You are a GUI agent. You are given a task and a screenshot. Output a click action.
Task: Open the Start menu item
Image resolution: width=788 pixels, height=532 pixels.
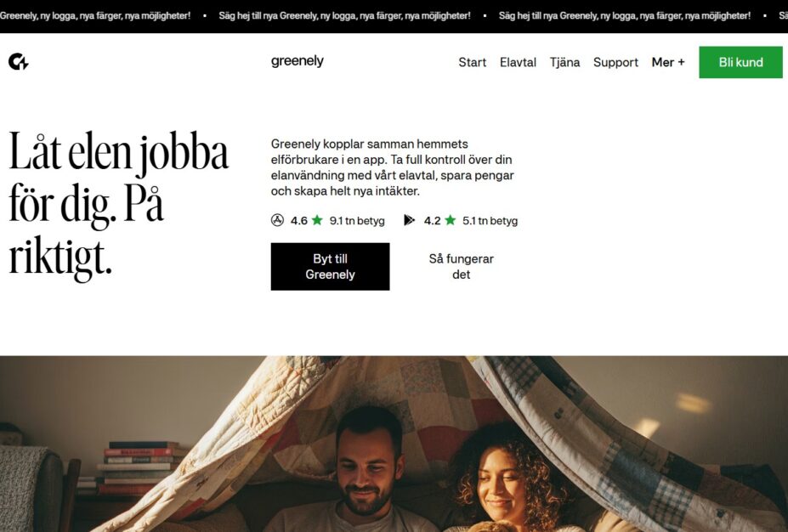pos(473,62)
